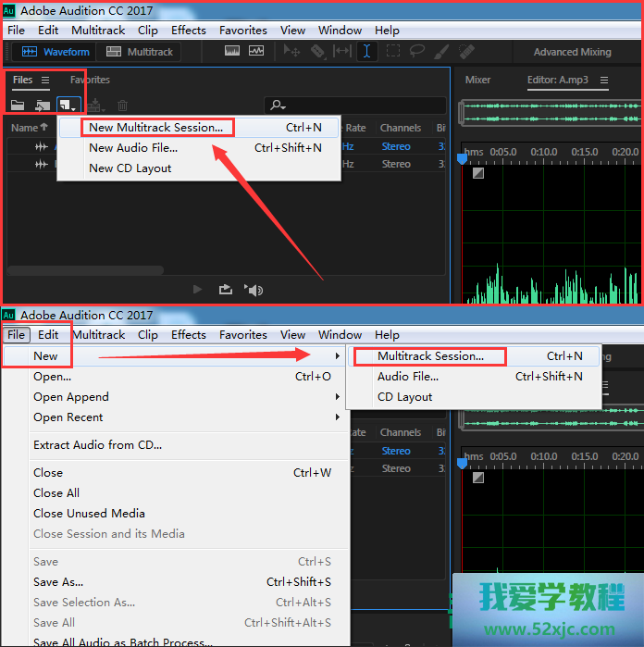Toggle the auto-play speaker button
The height and width of the screenshot is (647, 644).
[254, 290]
